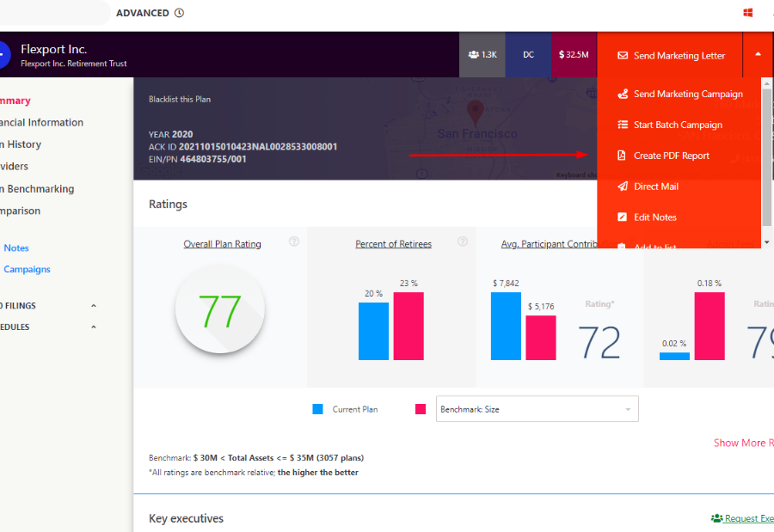Collapse the FILINGS section chevron
Screen dimensions: 774x532
[94, 306]
